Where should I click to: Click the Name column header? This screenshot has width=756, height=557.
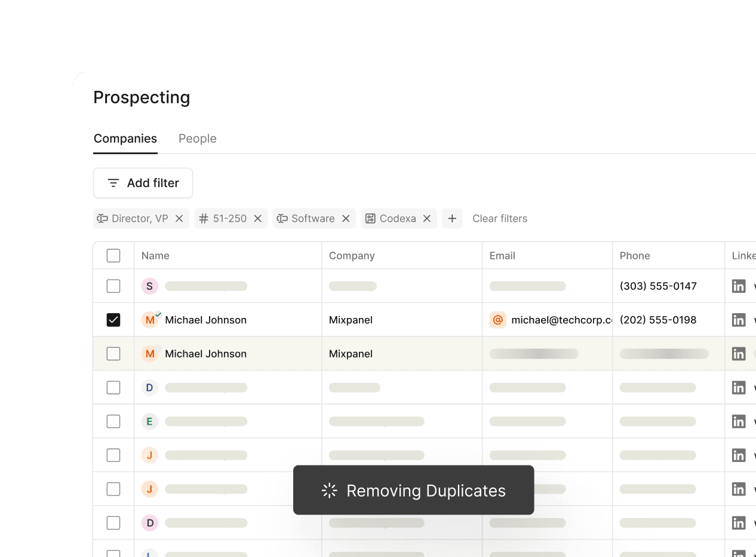click(x=155, y=256)
